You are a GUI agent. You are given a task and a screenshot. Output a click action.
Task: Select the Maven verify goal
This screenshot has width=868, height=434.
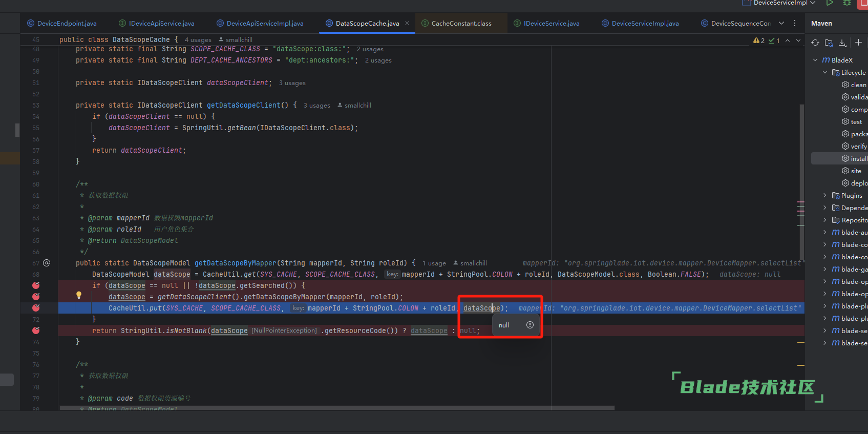(854, 146)
